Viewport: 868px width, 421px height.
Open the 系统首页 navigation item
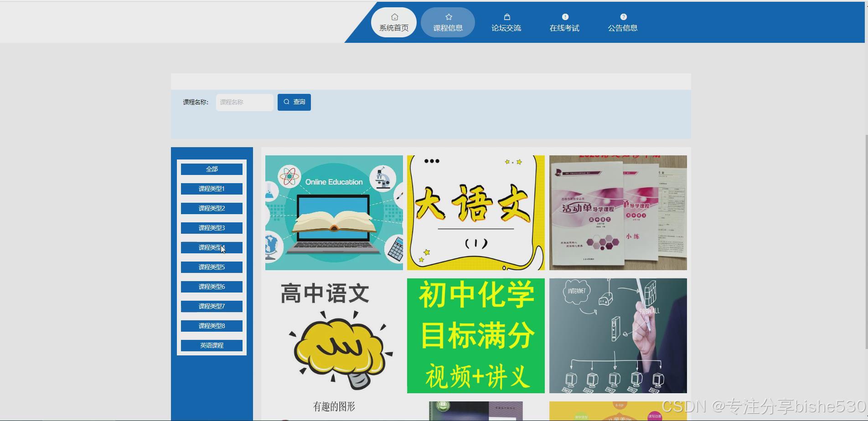coord(393,27)
